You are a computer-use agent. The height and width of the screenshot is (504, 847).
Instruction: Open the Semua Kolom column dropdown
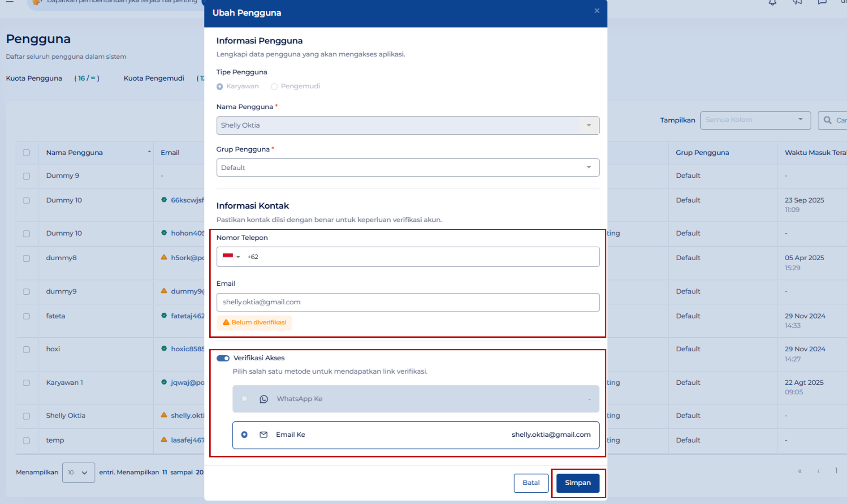[755, 120]
